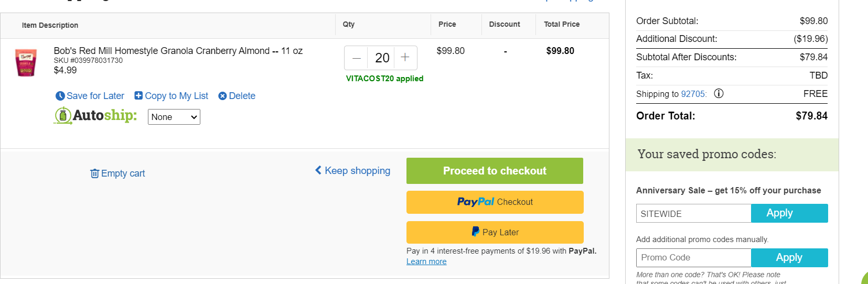The image size is (868, 284).
Task: Focus the Promo Code input field
Action: point(693,258)
